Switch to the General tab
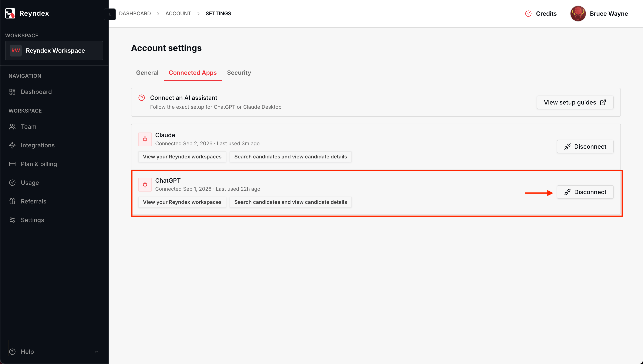Viewport: 643px width, 364px height. pyautogui.click(x=147, y=73)
